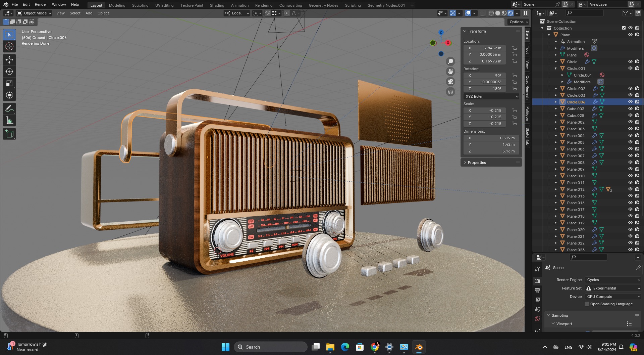Toggle lock on Rotation Z
Viewport: 644px width, 355px height.
(x=514, y=89)
